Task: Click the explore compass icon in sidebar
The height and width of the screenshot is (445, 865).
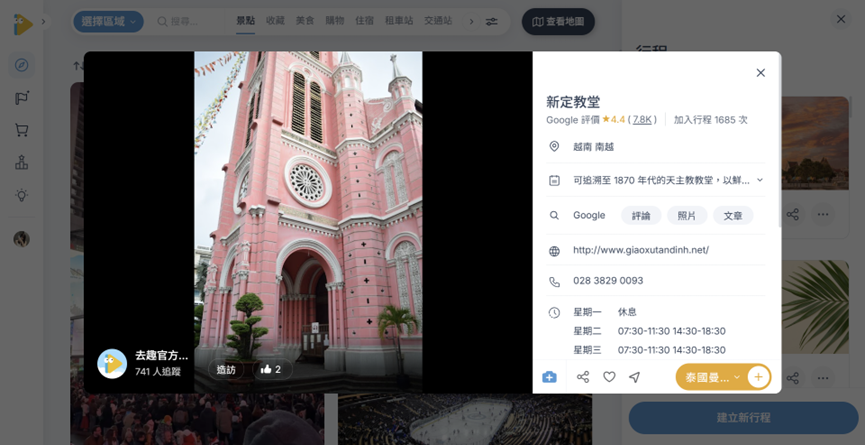Action: coord(22,66)
